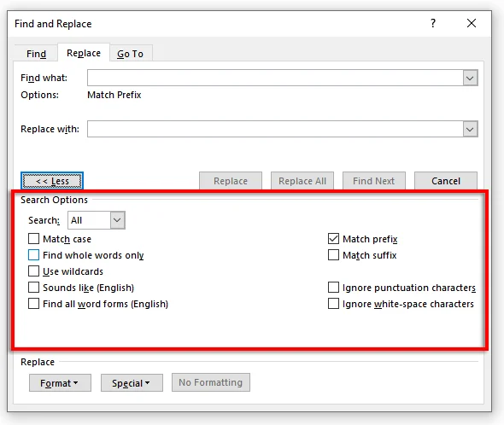Click the Search Options section heading
Image resolution: width=504 pixels, height=425 pixels.
tap(54, 200)
